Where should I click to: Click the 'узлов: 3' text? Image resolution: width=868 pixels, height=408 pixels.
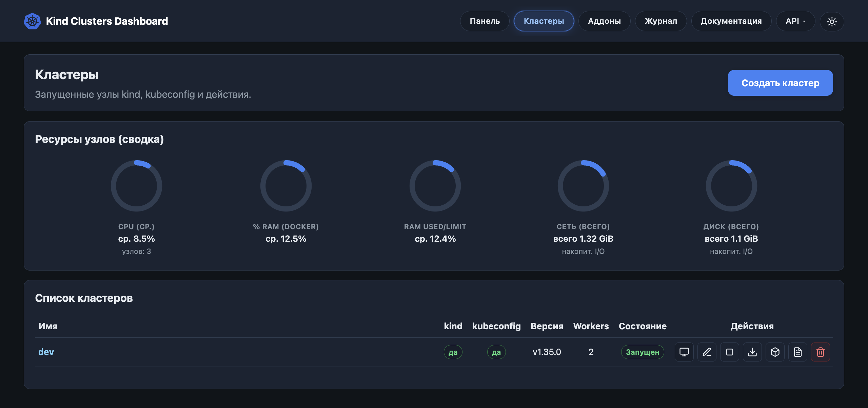point(136,252)
